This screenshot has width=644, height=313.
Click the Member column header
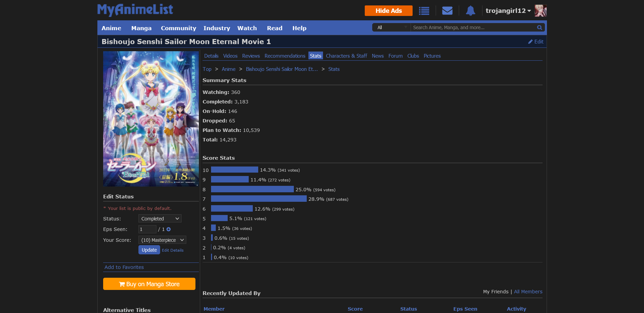point(214,309)
